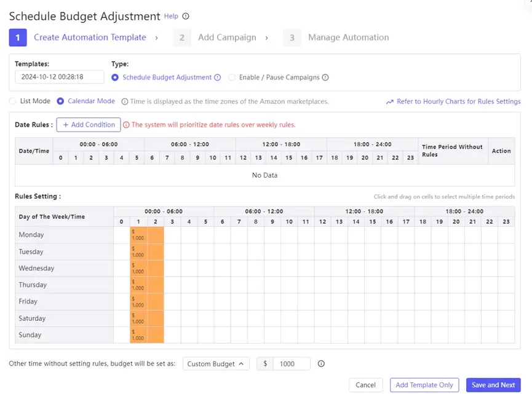532x394 pixels.
Task: Click Cancel button
Action: point(366,385)
